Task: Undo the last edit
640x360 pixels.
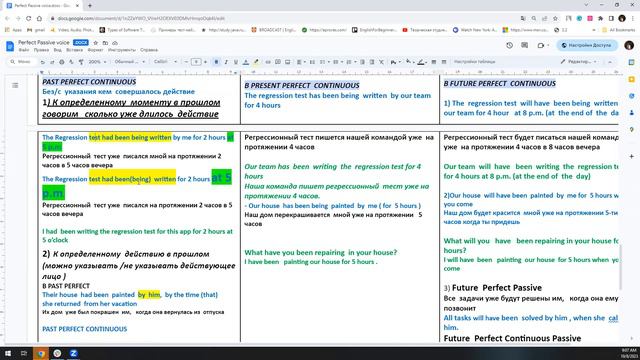Action: pos(42,62)
